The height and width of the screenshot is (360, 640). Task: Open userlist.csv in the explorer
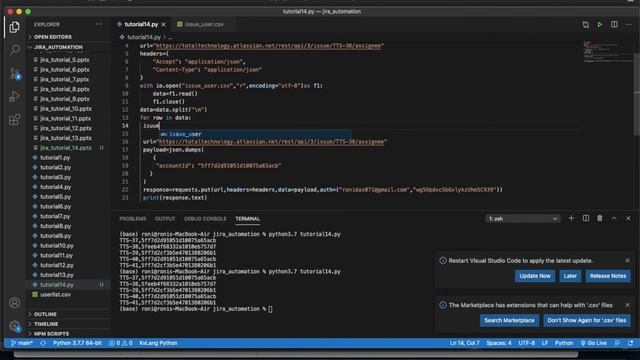point(56,294)
